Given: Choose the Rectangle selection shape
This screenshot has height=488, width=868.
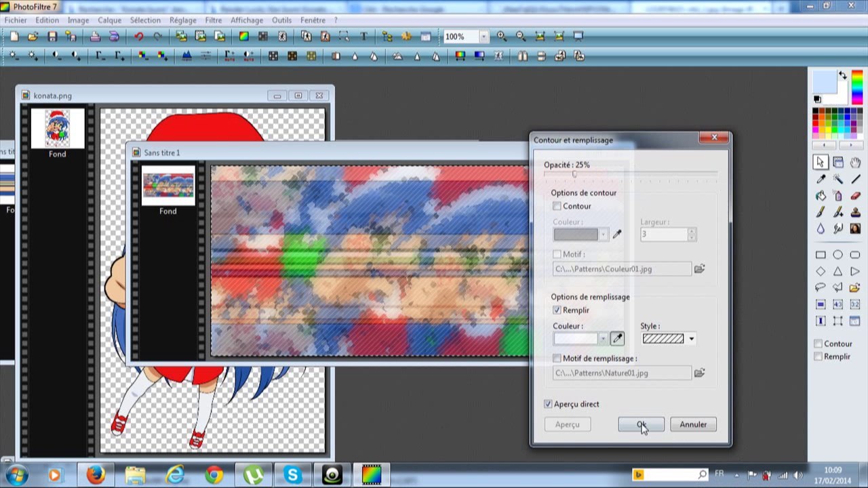Looking at the screenshot, I should [821, 255].
